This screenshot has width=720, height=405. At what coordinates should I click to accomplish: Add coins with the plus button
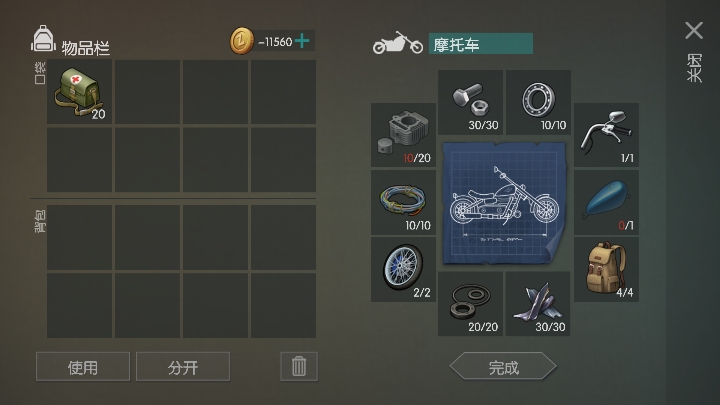click(x=302, y=41)
